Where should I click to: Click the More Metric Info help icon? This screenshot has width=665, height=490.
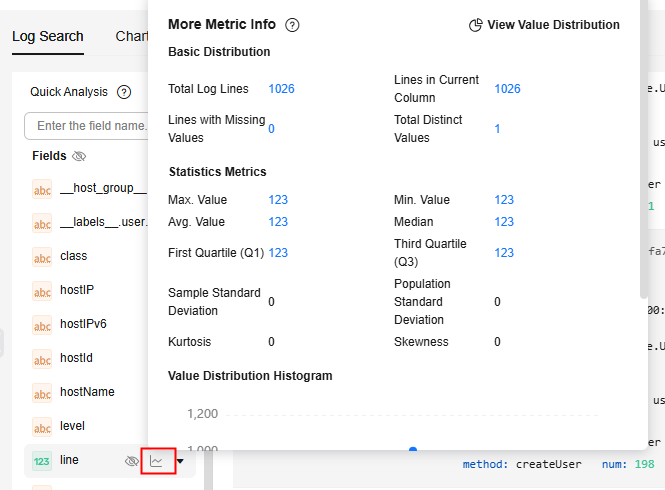[292, 25]
